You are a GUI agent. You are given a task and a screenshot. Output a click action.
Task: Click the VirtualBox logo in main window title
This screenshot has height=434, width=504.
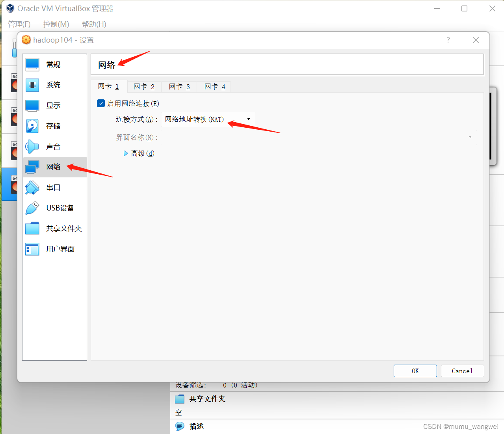(10, 8)
